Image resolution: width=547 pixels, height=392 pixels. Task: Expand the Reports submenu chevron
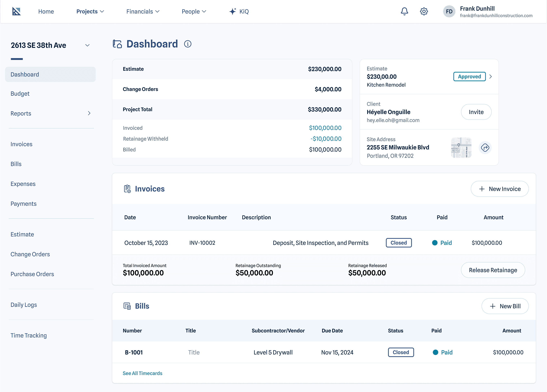click(x=89, y=113)
